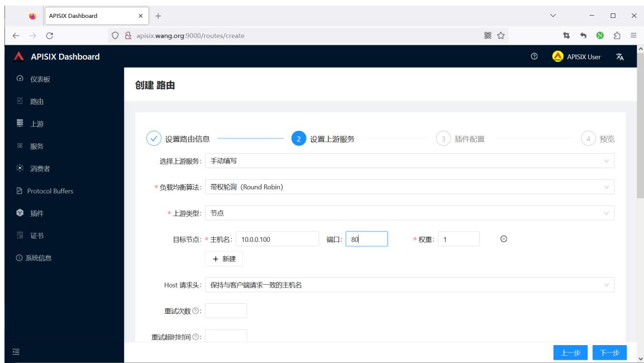Reload the page with refresh icon
The image size is (644, 363).
[x=50, y=36]
